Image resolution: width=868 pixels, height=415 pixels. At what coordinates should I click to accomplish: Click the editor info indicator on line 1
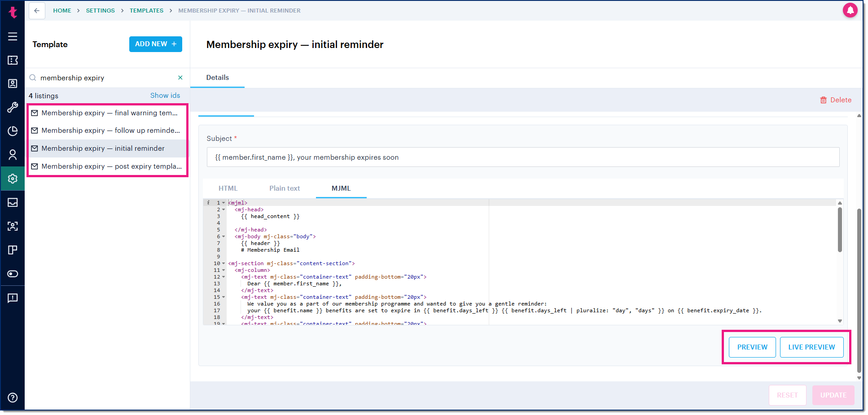point(208,203)
